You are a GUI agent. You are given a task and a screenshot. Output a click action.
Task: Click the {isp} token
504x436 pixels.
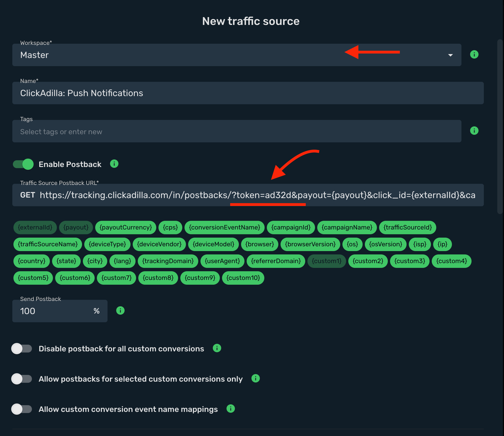(420, 244)
